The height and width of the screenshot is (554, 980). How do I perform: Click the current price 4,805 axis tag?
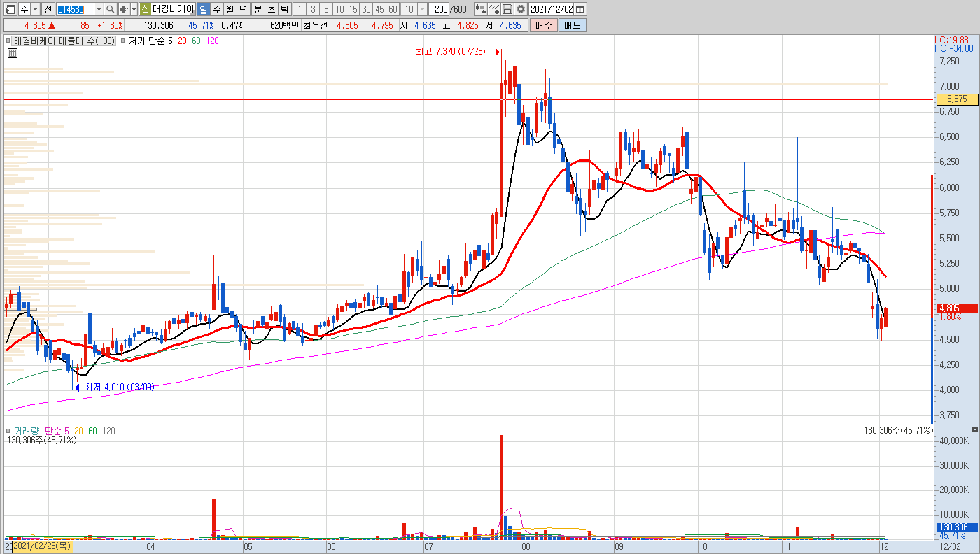point(957,308)
